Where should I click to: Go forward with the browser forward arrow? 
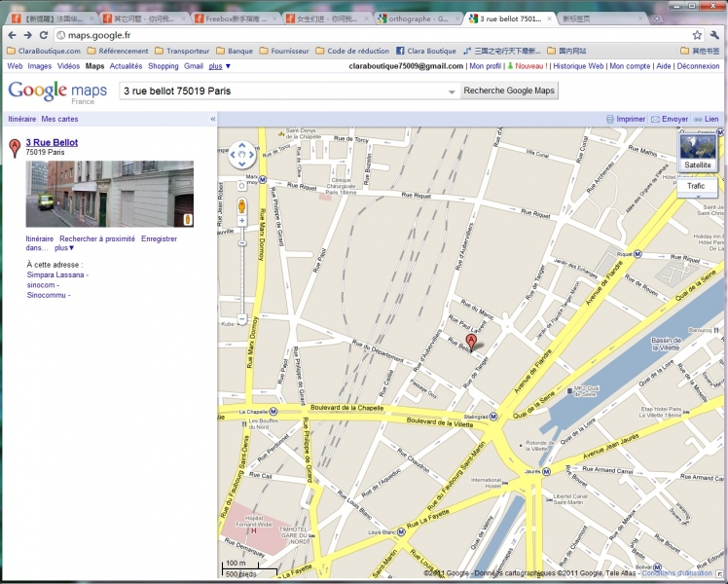[28, 35]
